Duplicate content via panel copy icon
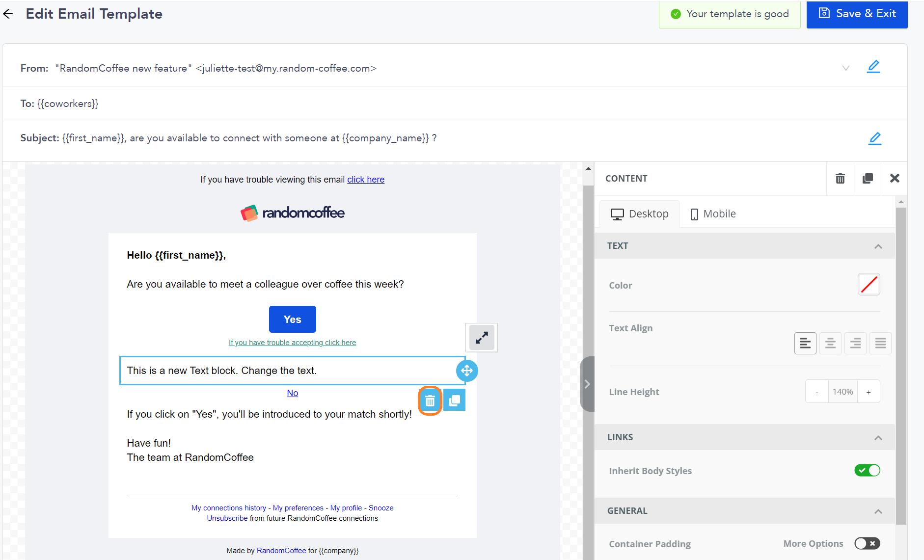 tap(868, 178)
